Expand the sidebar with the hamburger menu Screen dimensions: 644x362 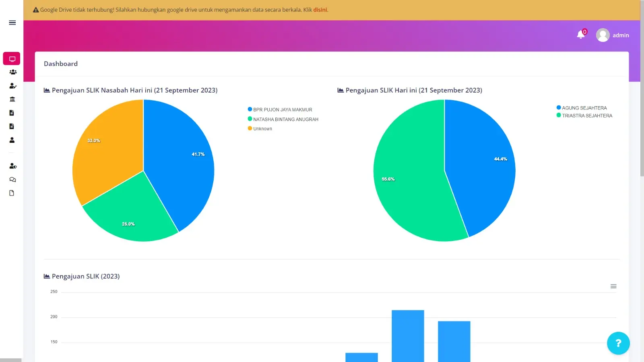[x=12, y=23]
